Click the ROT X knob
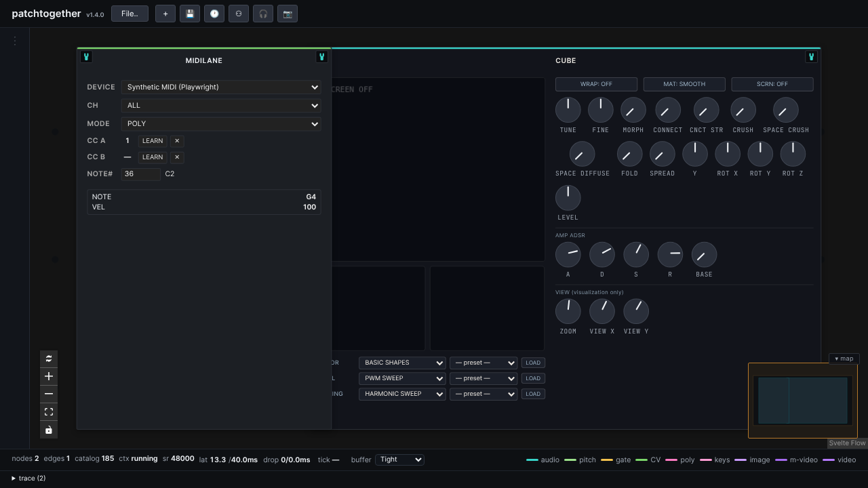Image resolution: width=868 pixels, height=488 pixels. 728,154
